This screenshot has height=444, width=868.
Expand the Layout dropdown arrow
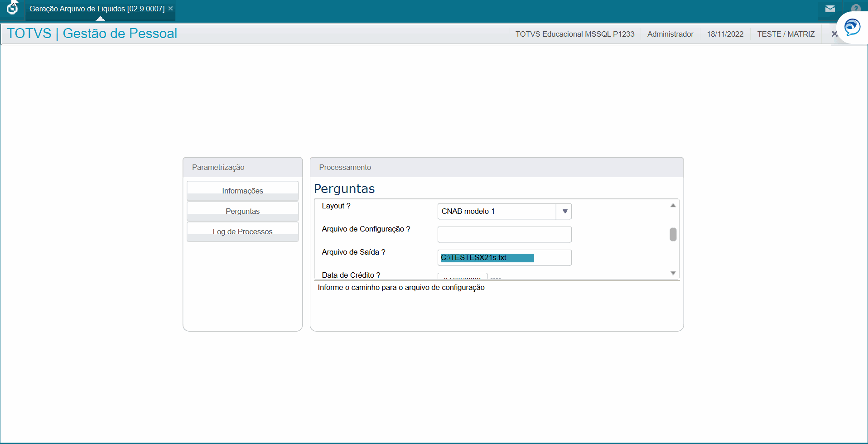pos(564,211)
